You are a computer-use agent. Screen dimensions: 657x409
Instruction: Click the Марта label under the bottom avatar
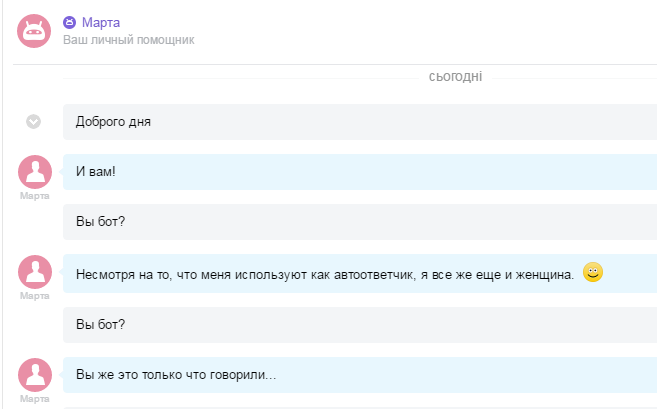pos(35,398)
